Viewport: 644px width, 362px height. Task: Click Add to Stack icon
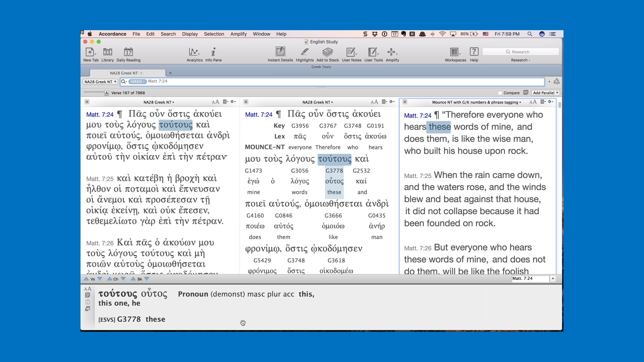point(327,52)
